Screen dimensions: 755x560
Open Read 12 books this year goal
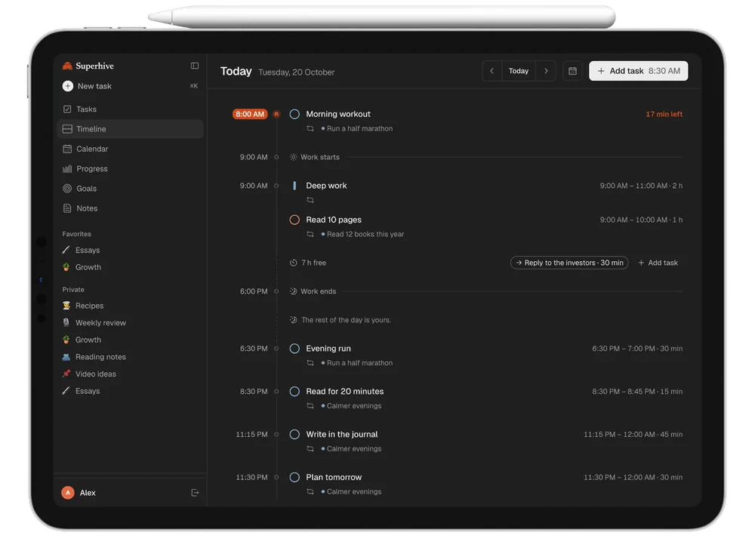click(362, 234)
